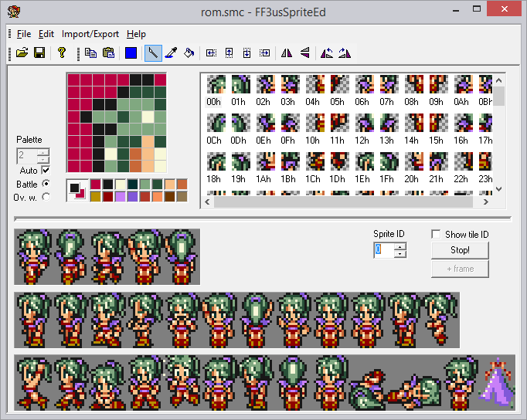The height and width of the screenshot is (420, 527).
Task: Pick the light purple palette swatch
Action: [121, 197]
